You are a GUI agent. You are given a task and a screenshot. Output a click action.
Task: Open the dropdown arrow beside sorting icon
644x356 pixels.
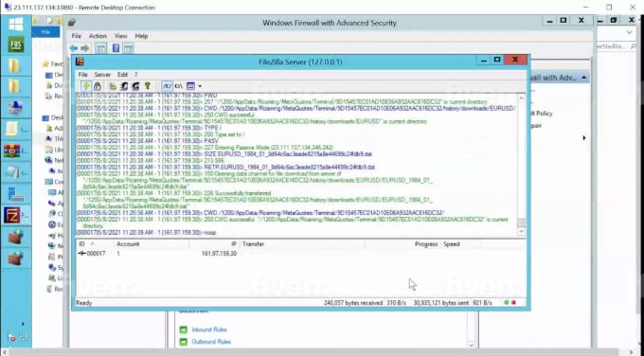pos(200,86)
